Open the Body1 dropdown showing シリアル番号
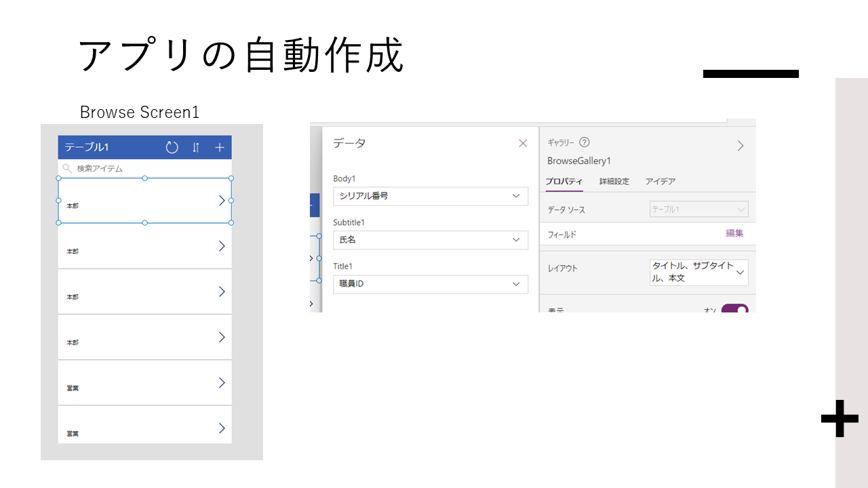Image resolution: width=868 pixels, height=488 pixels. (x=431, y=196)
